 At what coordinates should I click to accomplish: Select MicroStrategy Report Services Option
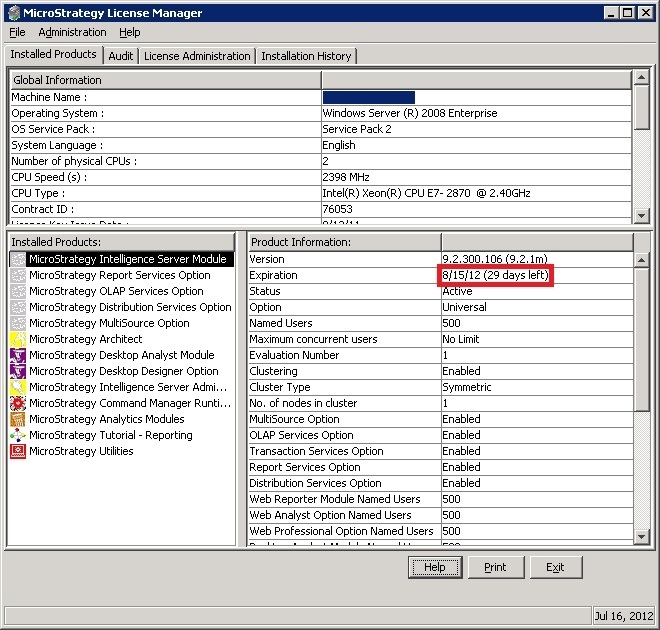coord(122,275)
